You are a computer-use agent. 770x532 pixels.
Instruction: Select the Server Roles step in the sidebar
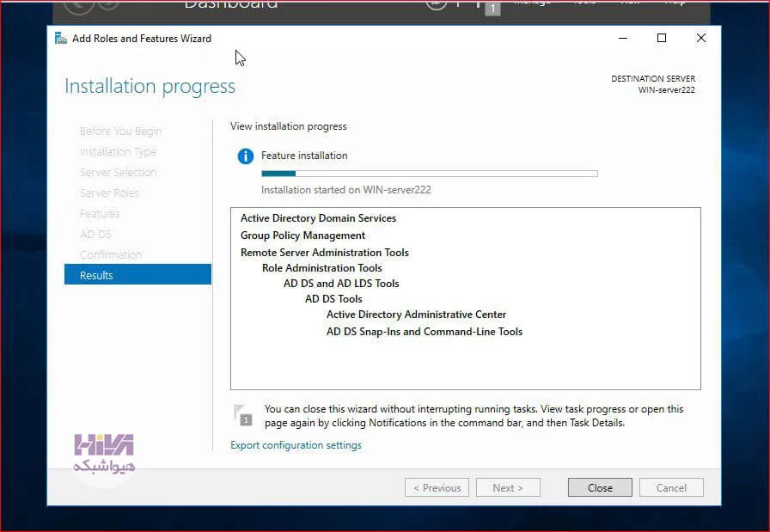point(109,193)
